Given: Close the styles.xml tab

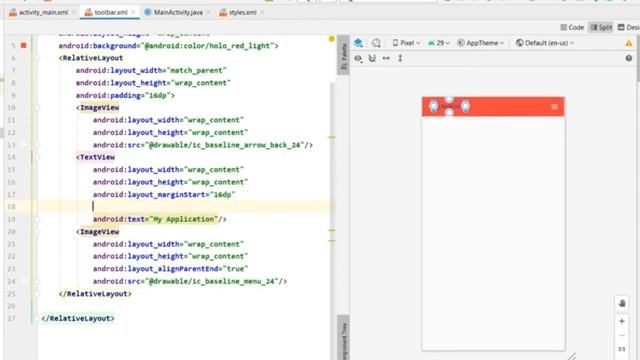Looking at the screenshot, I should pyautogui.click(x=262, y=12).
